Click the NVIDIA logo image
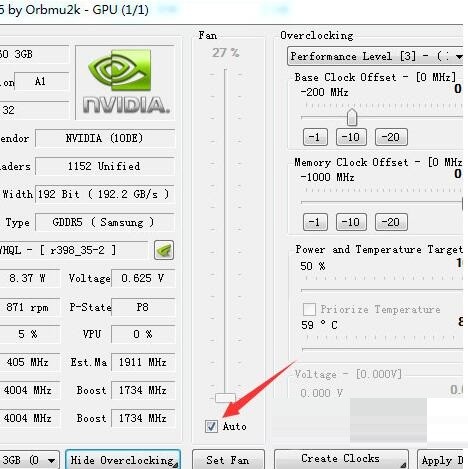 126,82
